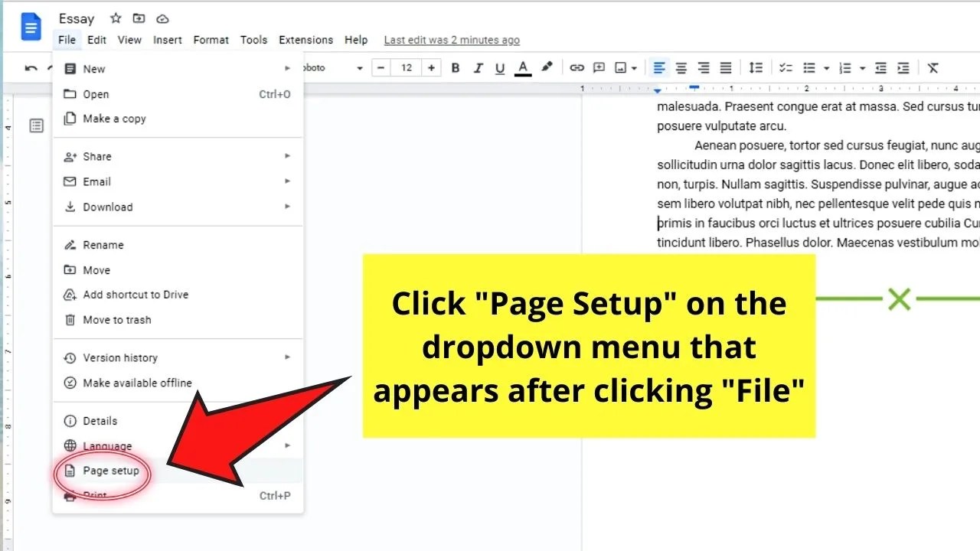This screenshot has width=980, height=551.
Task: Click the font size input field
Action: click(x=406, y=67)
